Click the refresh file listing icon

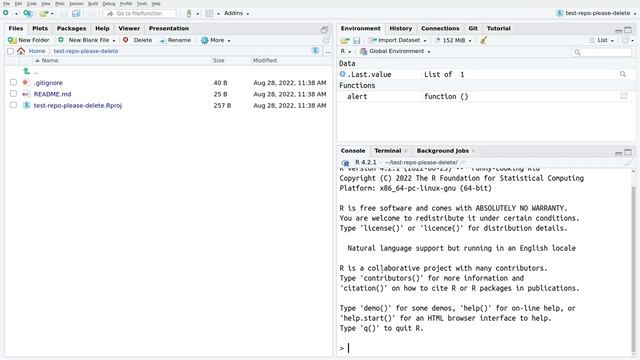click(x=326, y=40)
